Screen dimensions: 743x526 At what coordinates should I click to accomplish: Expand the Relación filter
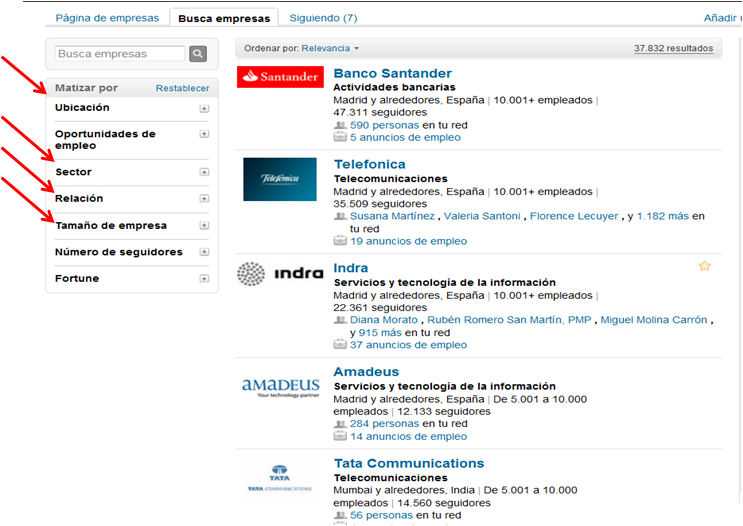tap(204, 199)
